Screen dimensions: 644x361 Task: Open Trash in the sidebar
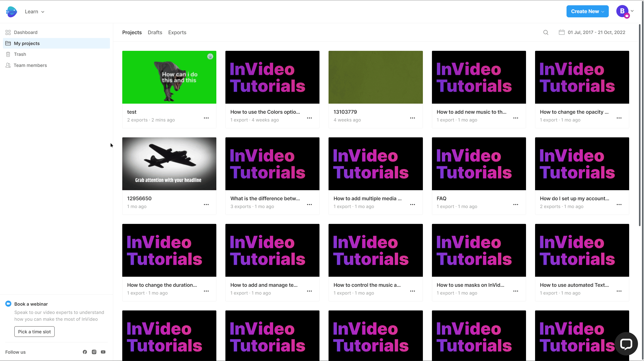[x=56, y=54]
